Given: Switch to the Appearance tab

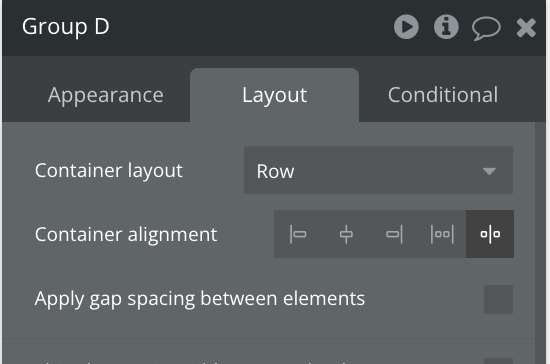Looking at the screenshot, I should coord(106,95).
